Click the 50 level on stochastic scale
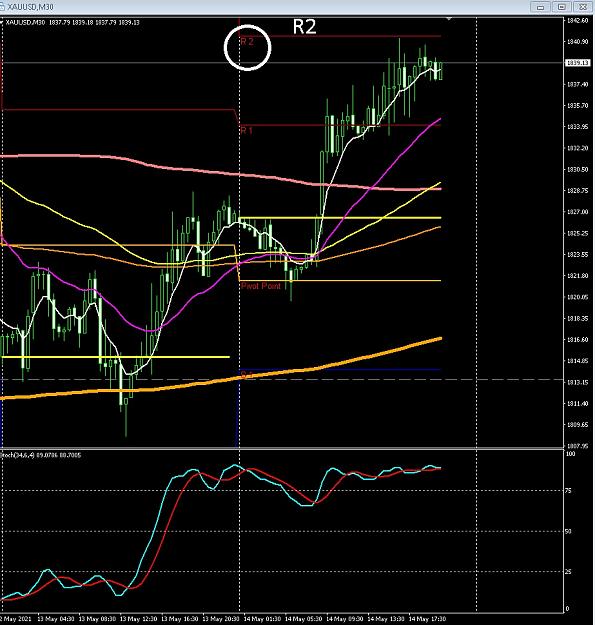 point(568,531)
